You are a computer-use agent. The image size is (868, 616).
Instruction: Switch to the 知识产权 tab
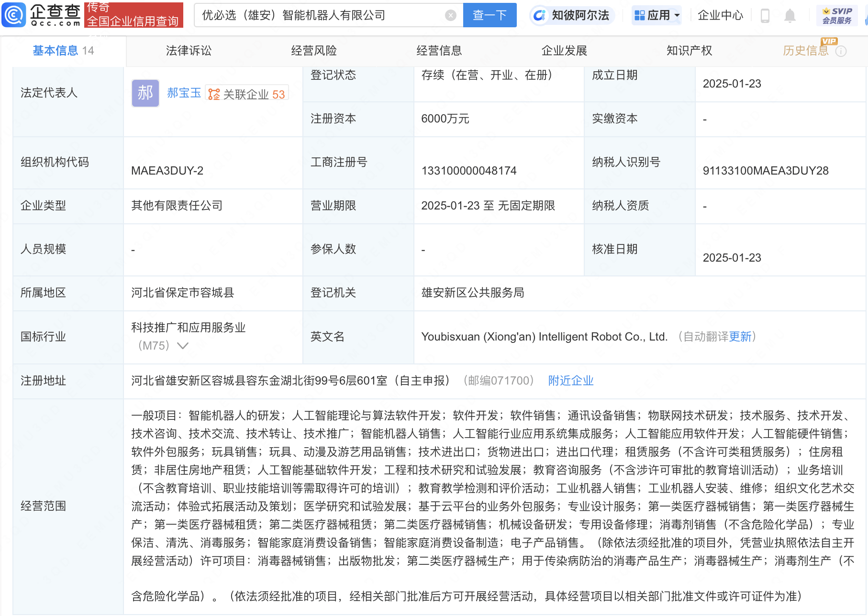point(689,50)
